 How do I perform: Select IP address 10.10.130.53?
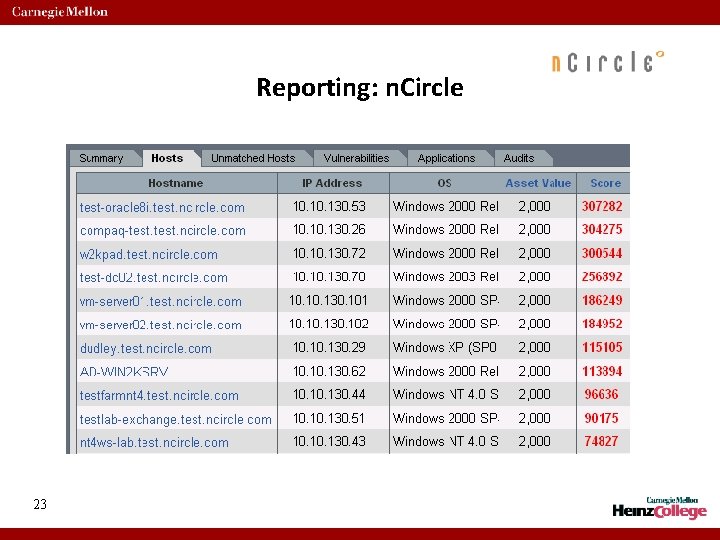click(329, 207)
